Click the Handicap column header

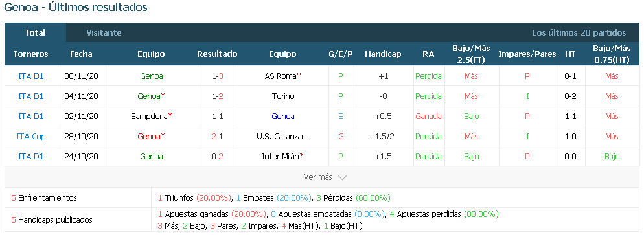pos(383,54)
